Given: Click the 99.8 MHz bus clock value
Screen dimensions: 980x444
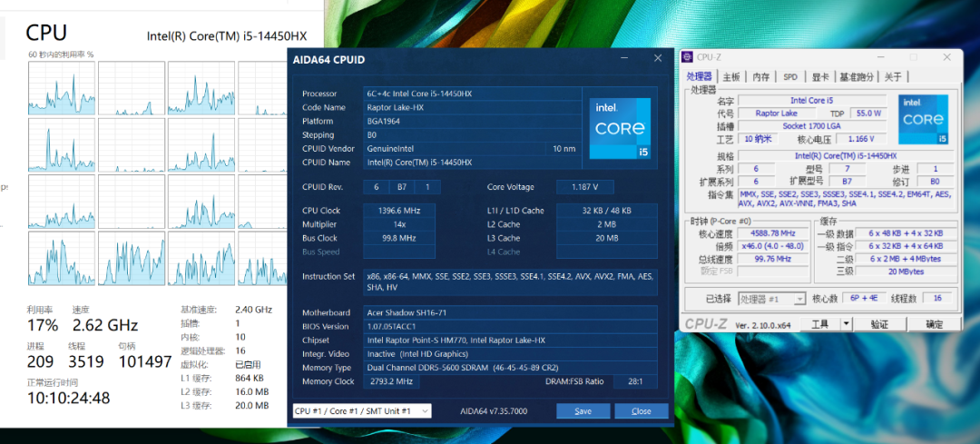Looking at the screenshot, I should 398,238.
